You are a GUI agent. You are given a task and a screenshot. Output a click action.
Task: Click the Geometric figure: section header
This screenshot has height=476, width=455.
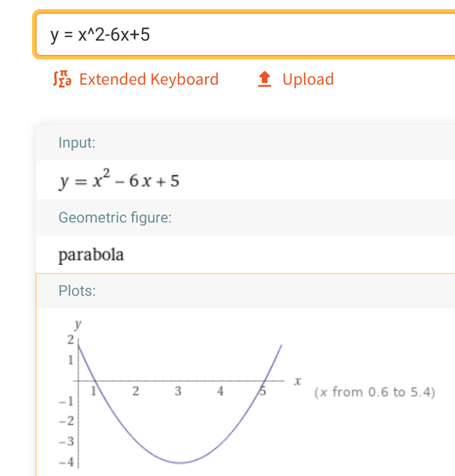(115, 217)
